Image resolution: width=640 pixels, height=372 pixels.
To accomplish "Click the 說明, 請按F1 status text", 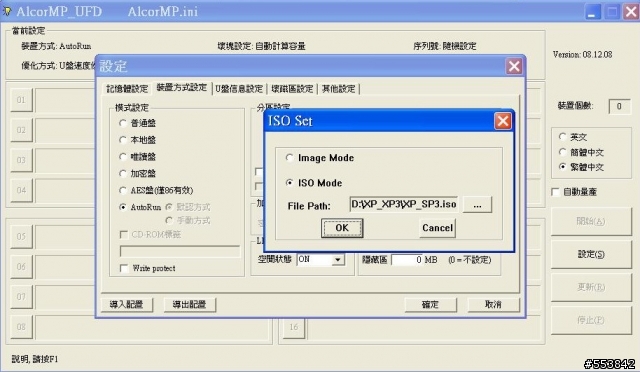I will [x=35, y=359].
